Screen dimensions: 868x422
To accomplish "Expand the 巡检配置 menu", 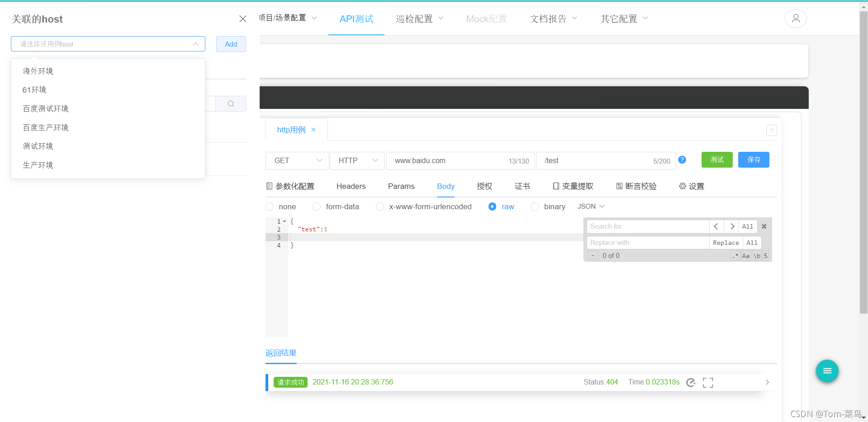I will point(419,19).
